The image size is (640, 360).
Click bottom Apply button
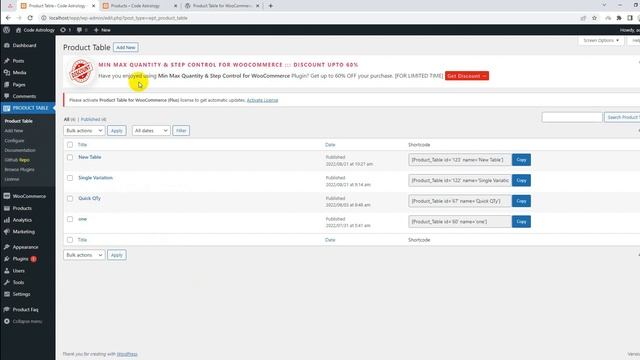coord(117,255)
